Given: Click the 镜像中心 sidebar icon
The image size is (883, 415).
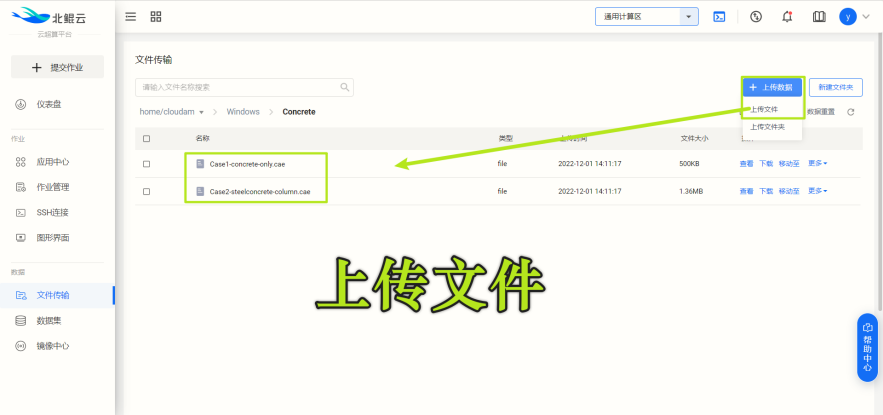Looking at the screenshot, I should point(21,346).
